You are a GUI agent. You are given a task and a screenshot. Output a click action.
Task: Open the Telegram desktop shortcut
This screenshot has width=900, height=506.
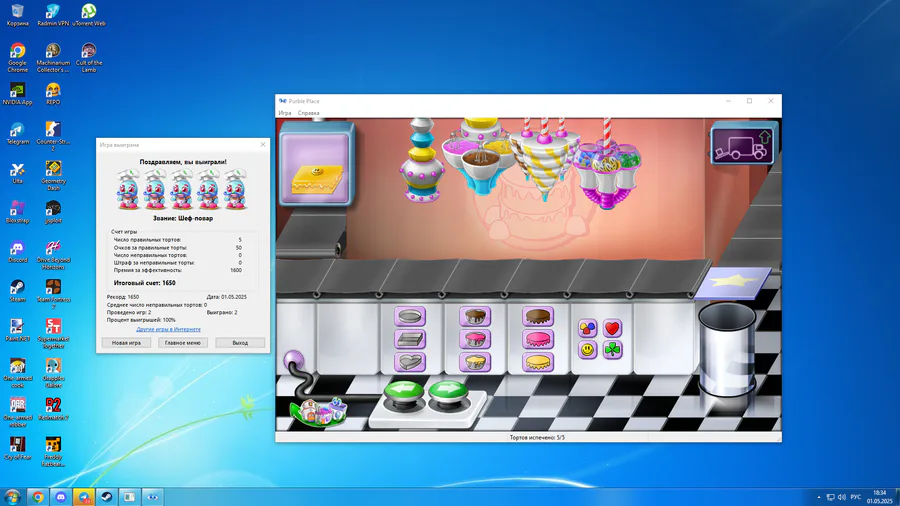pos(17,133)
